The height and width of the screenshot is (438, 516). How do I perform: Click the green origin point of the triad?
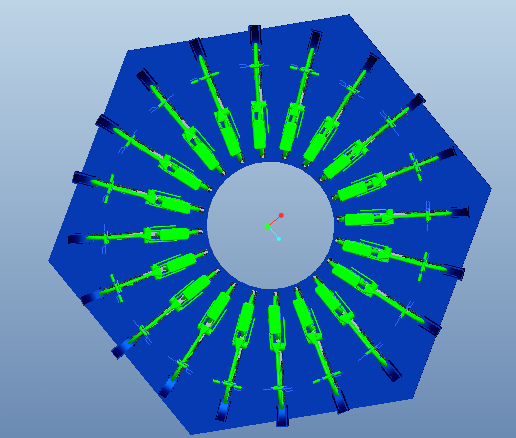[267, 227]
